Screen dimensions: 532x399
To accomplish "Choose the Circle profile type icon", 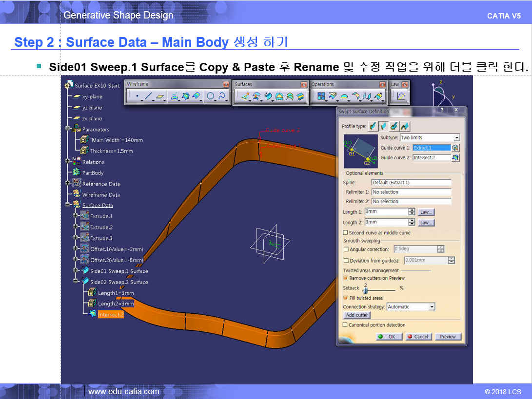I will click(x=394, y=126).
